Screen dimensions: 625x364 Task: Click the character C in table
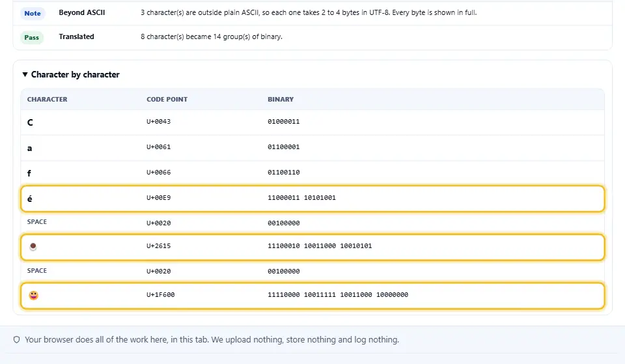tap(30, 123)
